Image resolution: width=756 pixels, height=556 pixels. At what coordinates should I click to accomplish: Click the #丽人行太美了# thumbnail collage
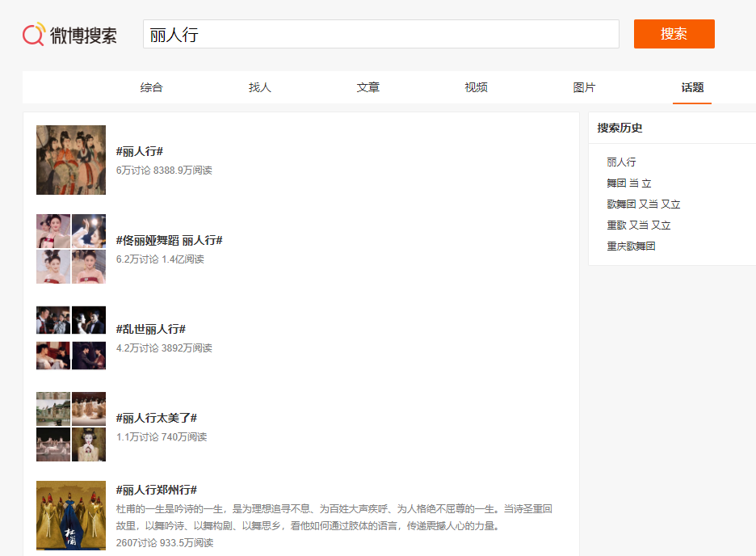(71, 427)
